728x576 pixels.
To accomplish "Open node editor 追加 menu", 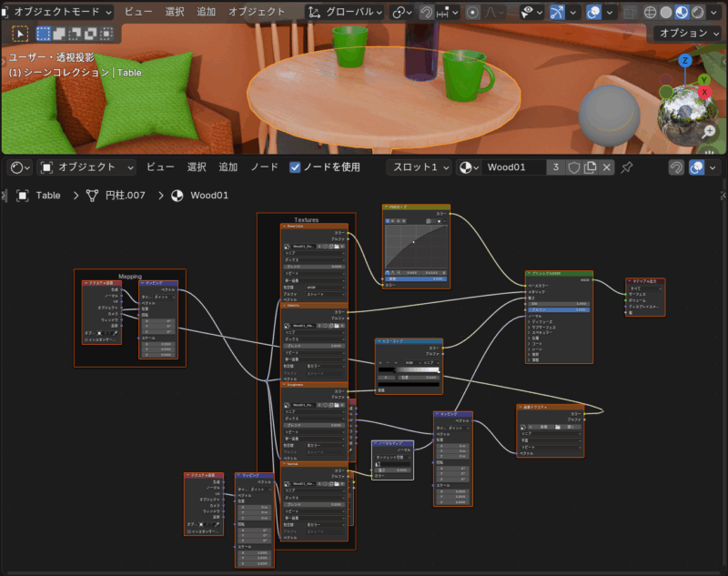I will coord(228,167).
